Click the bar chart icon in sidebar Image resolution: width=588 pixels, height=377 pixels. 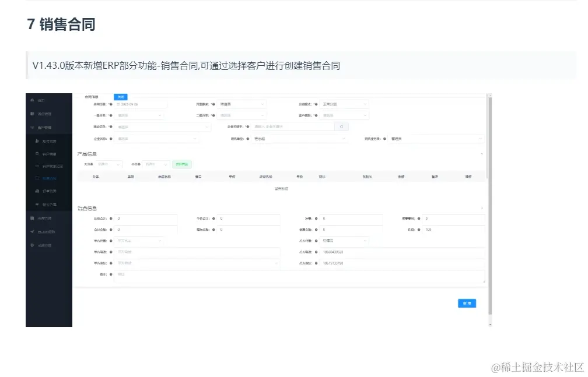point(37,191)
